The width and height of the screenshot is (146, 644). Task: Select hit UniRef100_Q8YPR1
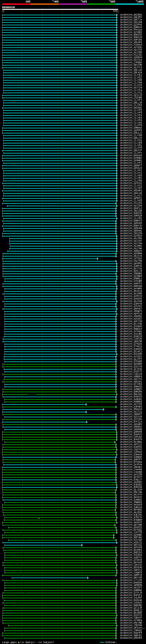point(131,263)
